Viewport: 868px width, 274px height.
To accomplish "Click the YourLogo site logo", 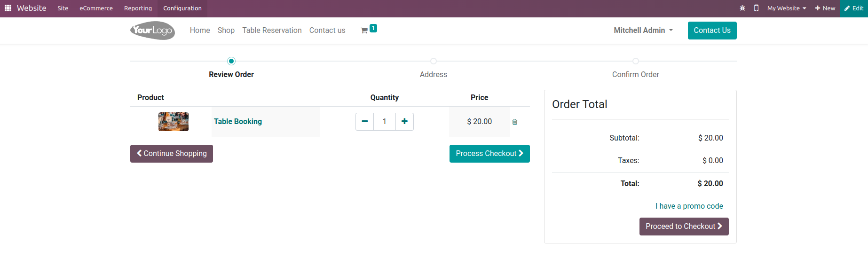I will tap(152, 31).
